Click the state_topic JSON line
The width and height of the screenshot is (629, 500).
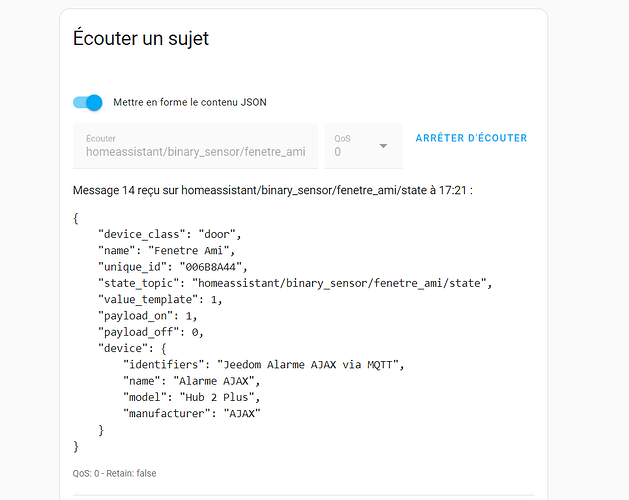295,283
